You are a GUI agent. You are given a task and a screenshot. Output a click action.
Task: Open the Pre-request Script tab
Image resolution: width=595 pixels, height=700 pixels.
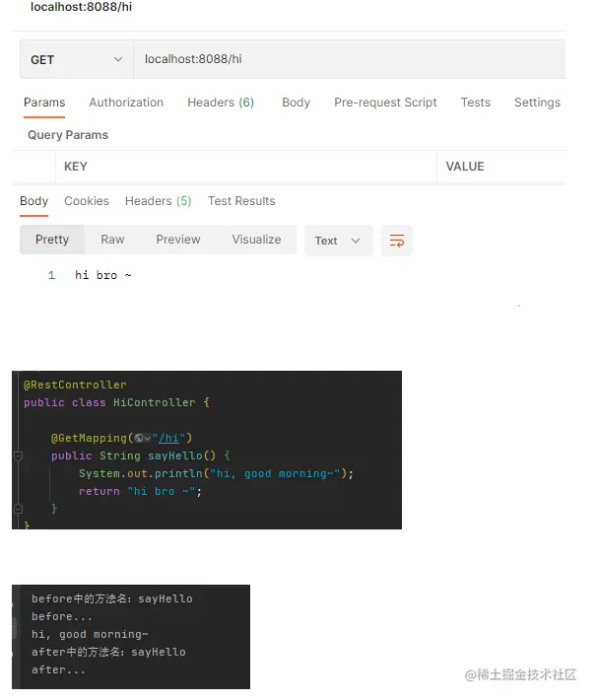click(x=385, y=103)
